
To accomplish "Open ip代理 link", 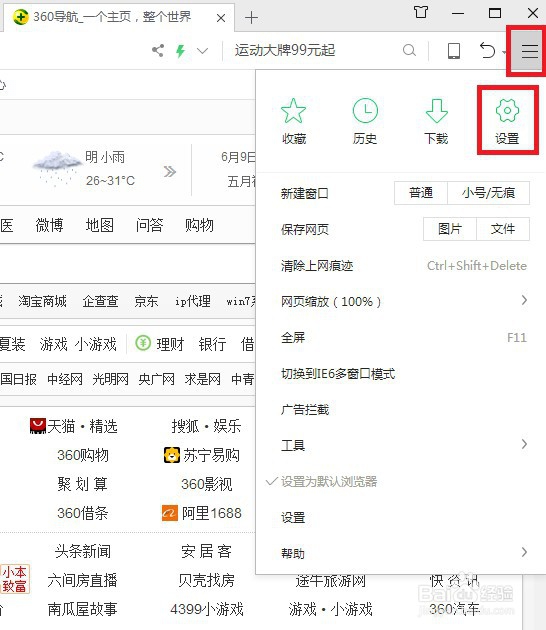I will [193, 301].
